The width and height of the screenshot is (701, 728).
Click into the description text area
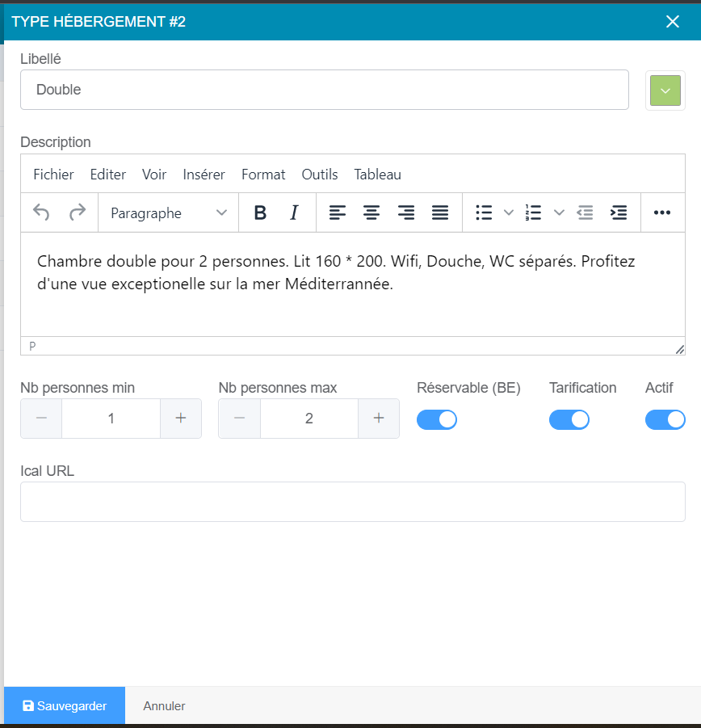[353, 284]
